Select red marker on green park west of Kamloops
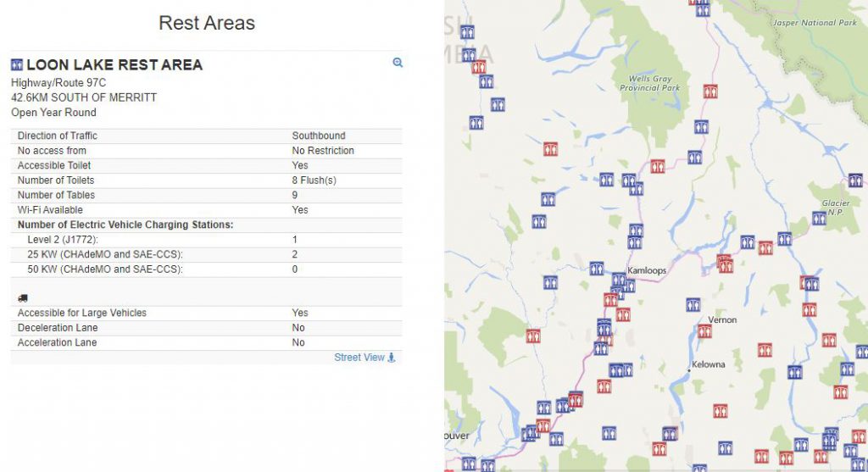Image resolution: width=868 pixels, height=472 pixels. (x=533, y=336)
